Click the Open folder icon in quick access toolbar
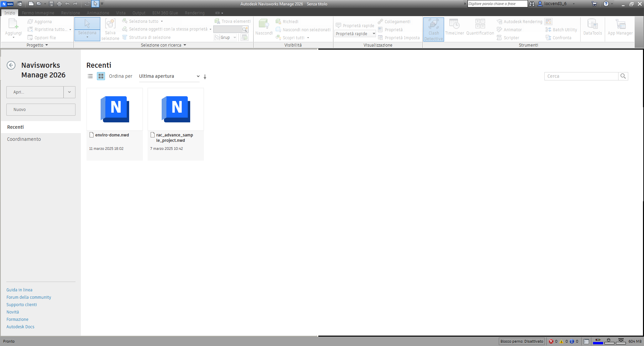Image resolution: width=644 pixels, height=346 pixels. (39, 4)
